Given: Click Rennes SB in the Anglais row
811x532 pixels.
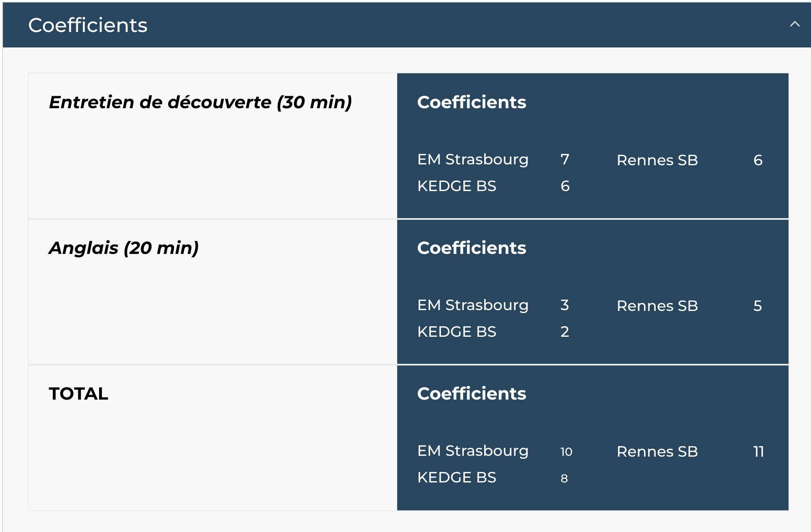Looking at the screenshot, I should (x=657, y=306).
